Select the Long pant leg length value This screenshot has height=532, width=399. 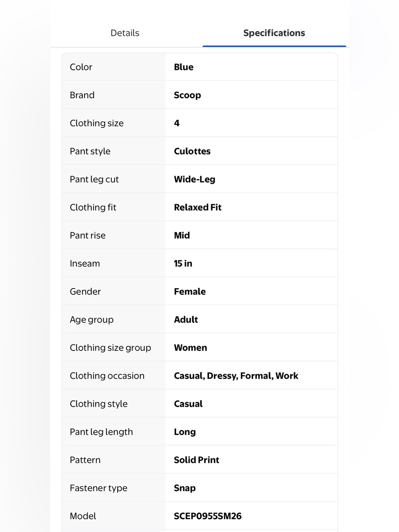click(185, 432)
